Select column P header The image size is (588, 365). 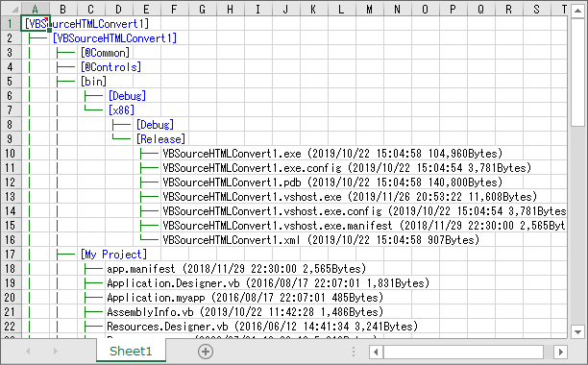(453, 9)
